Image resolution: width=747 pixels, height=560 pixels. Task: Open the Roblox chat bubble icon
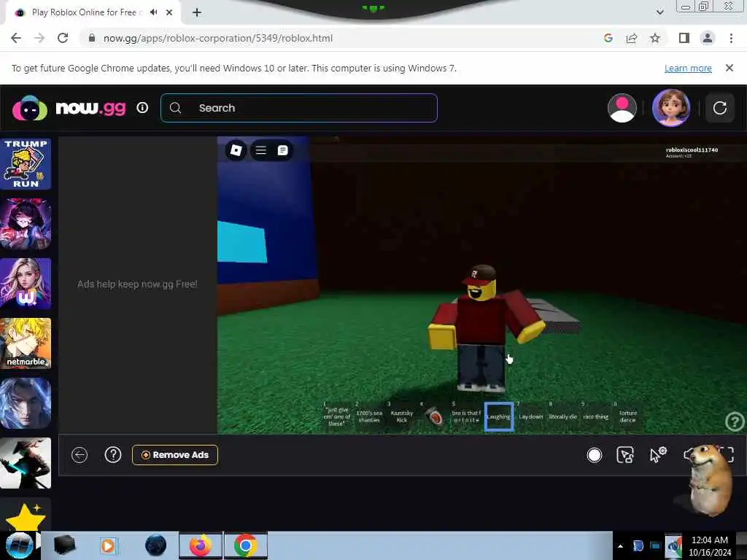click(282, 150)
